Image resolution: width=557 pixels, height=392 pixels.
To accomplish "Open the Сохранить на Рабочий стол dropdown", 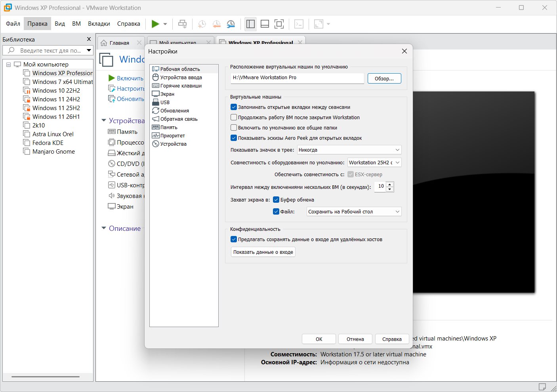I will tap(354, 212).
